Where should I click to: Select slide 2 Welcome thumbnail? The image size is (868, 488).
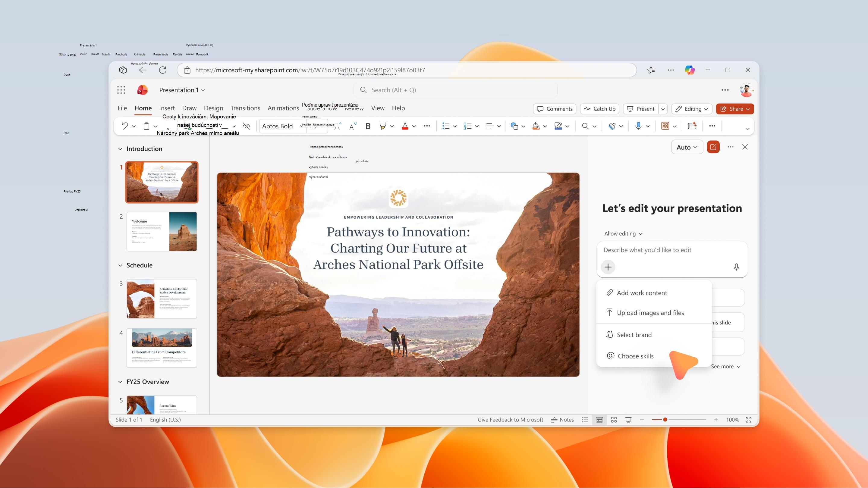click(x=162, y=231)
